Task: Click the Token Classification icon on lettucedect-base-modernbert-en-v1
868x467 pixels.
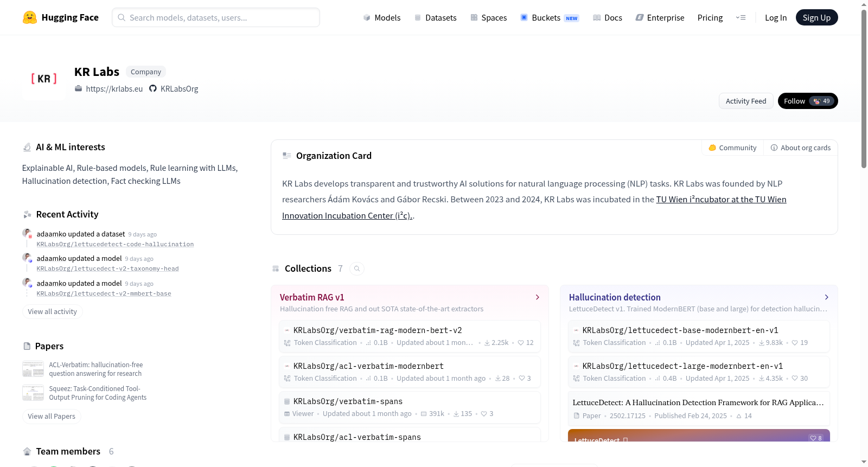Action: [x=576, y=343]
